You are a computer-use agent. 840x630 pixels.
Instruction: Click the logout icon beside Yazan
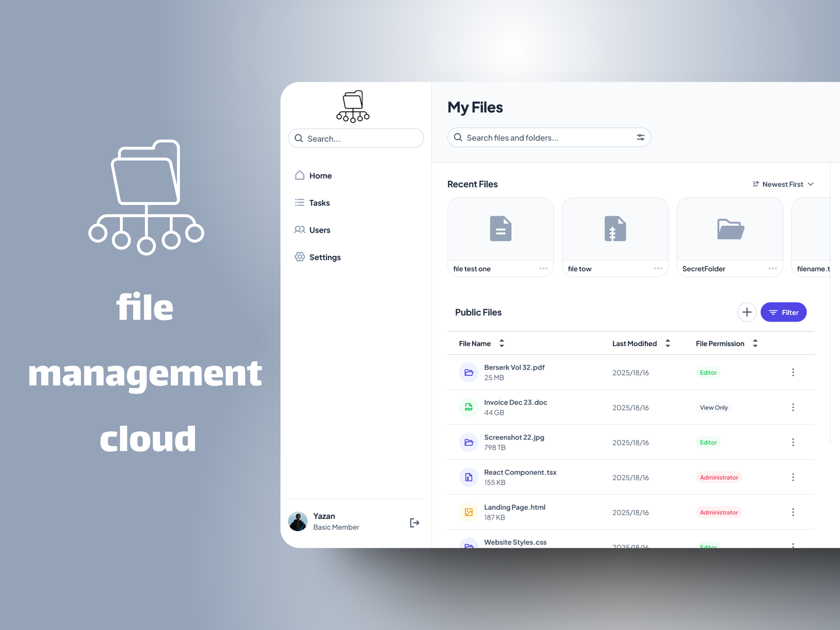point(414,523)
